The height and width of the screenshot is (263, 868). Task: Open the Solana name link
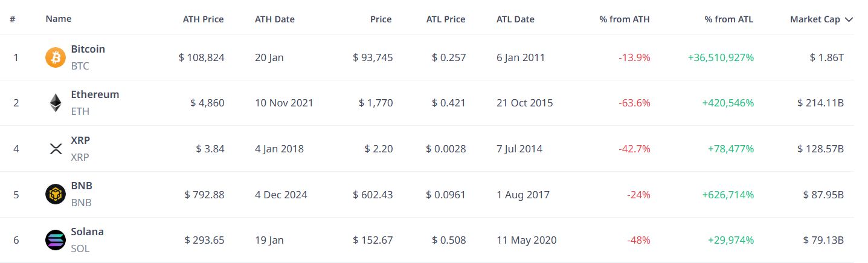click(x=88, y=232)
